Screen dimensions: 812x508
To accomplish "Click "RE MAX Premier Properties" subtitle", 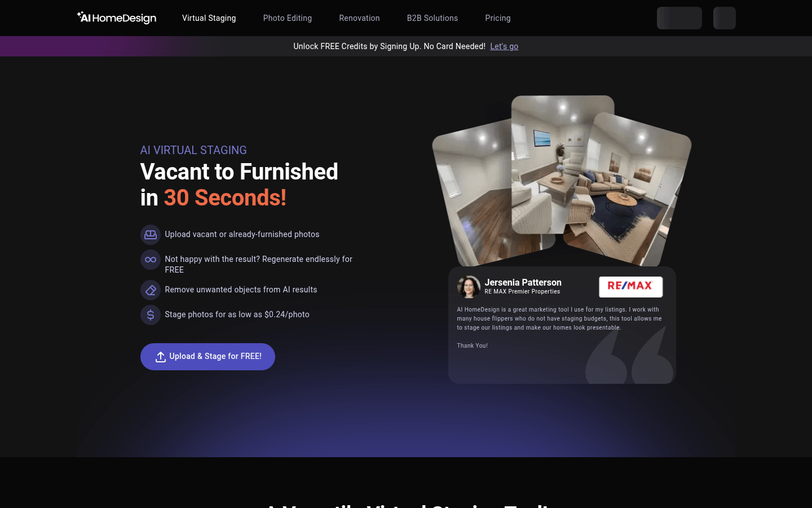I will point(522,292).
